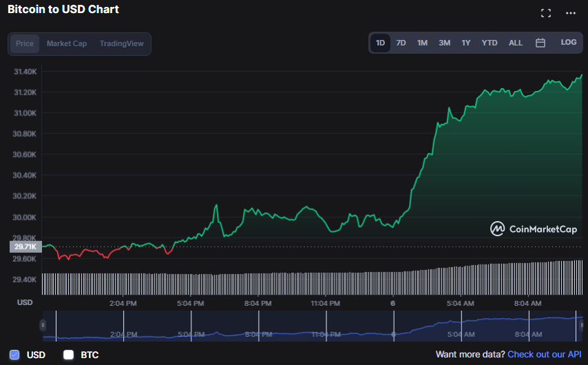This screenshot has height=365, width=588.
Task: Click the 29.71K price marker label
Action: tap(25, 247)
